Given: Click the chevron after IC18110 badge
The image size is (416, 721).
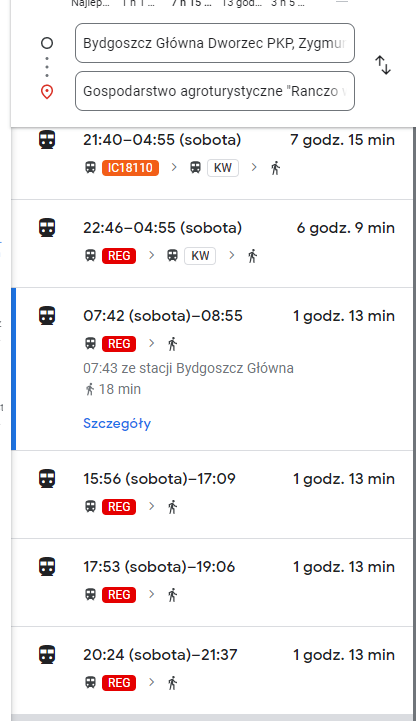Looking at the screenshot, I should (x=174, y=167).
